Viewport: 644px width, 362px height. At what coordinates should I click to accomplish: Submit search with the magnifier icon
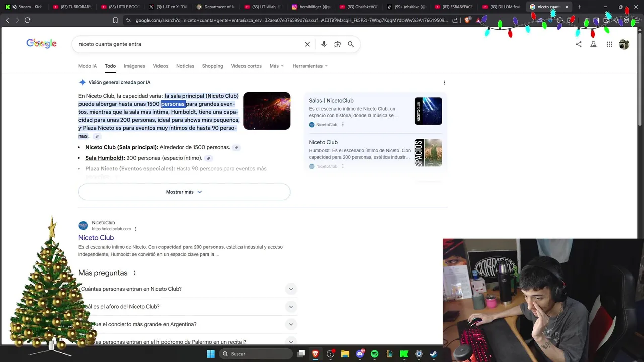[351, 44]
